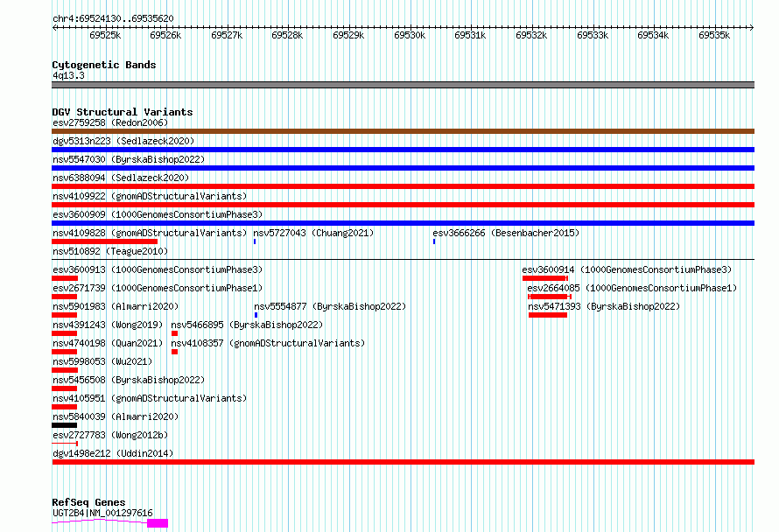Open nsv4108357 (gnomADStructuralVariants) variant
Image resolution: width=779 pixels, height=532 pixels.
(268, 343)
